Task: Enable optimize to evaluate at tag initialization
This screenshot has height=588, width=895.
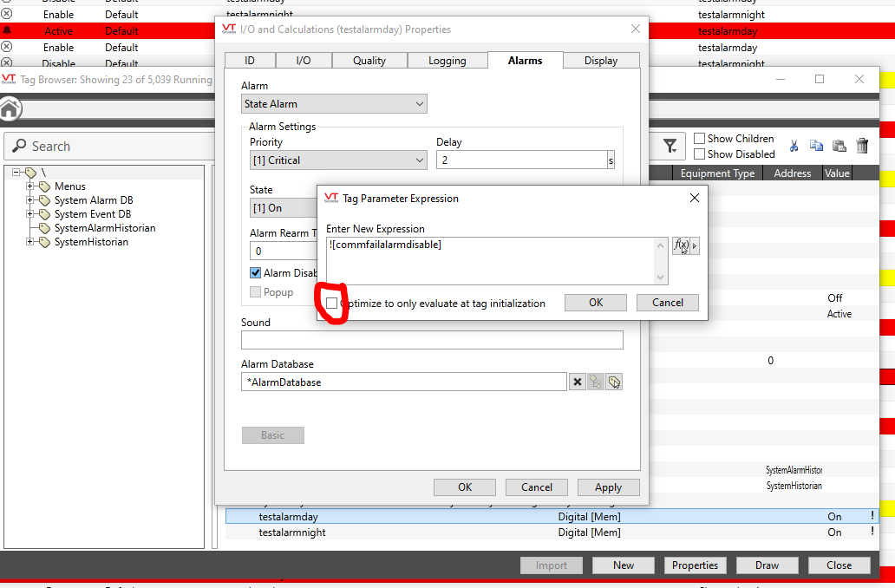Action: point(332,304)
